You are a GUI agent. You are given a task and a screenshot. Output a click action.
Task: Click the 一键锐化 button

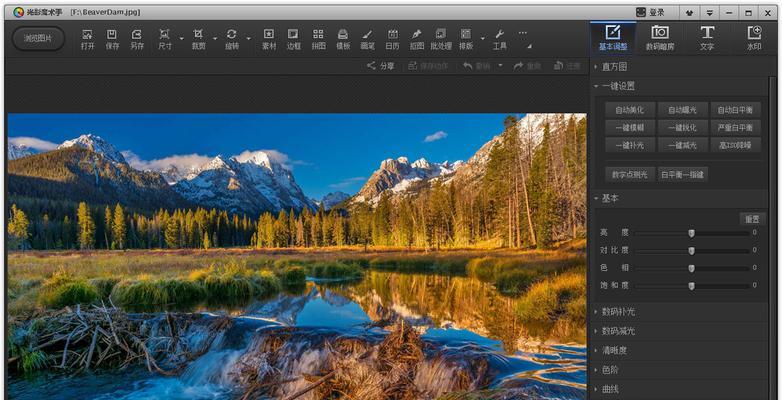tap(683, 127)
